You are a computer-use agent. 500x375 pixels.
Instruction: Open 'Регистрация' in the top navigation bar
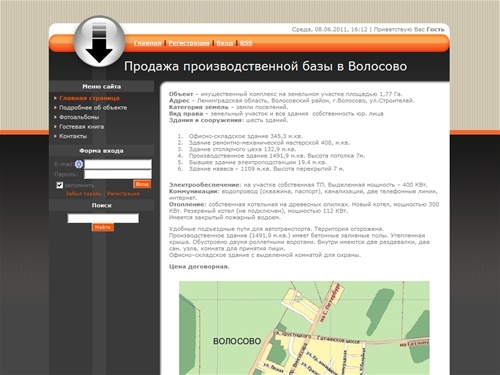pyautogui.click(x=189, y=43)
